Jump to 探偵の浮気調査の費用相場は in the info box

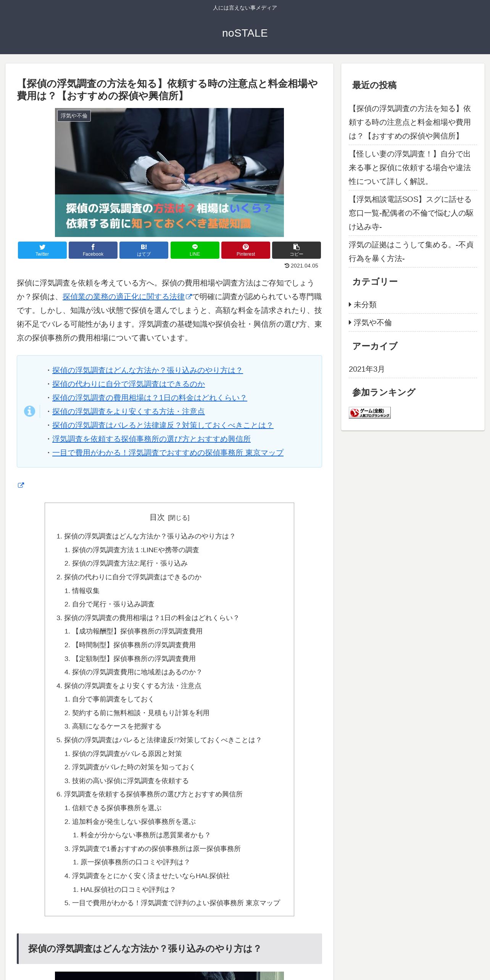[150, 398]
